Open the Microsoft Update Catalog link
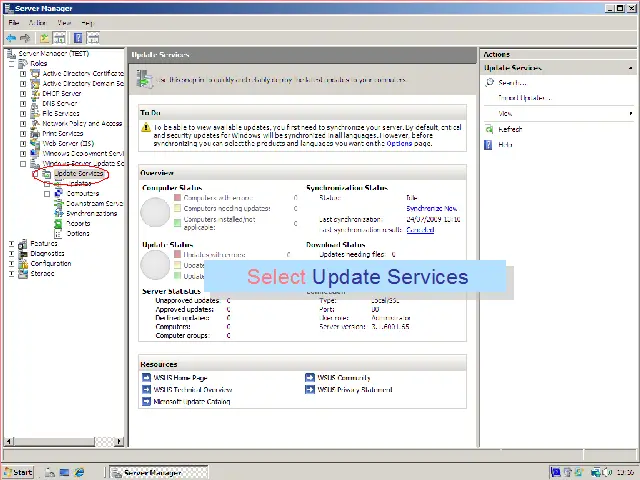Viewport: 640px width, 480px height. click(192, 402)
